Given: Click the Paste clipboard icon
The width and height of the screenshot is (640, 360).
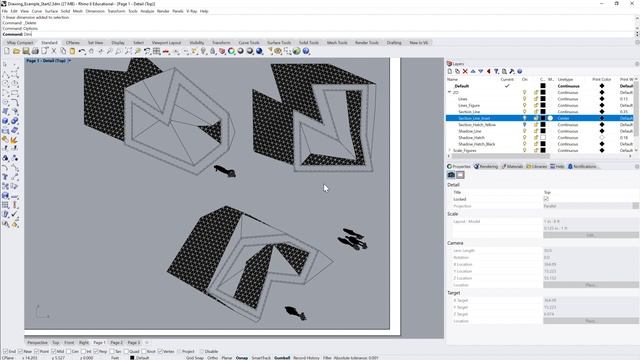Looking at the screenshot, I should [x=72, y=51].
